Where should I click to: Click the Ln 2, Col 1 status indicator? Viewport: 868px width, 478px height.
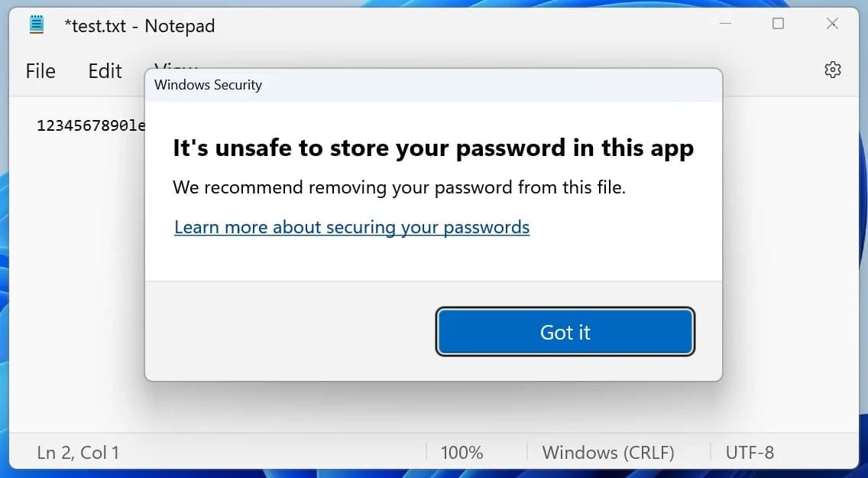click(x=78, y=453)
